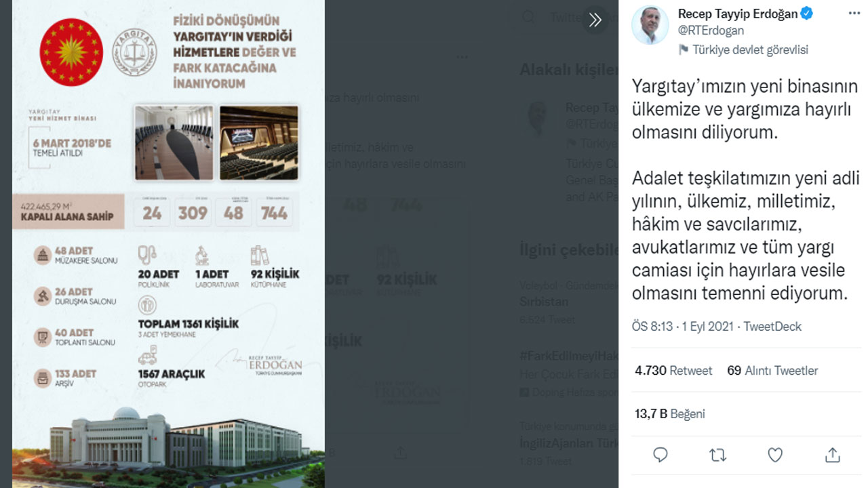Viewport: 868px width, 488px height.
Task: Click the TweetDeck source label
Action: [772, 327]
